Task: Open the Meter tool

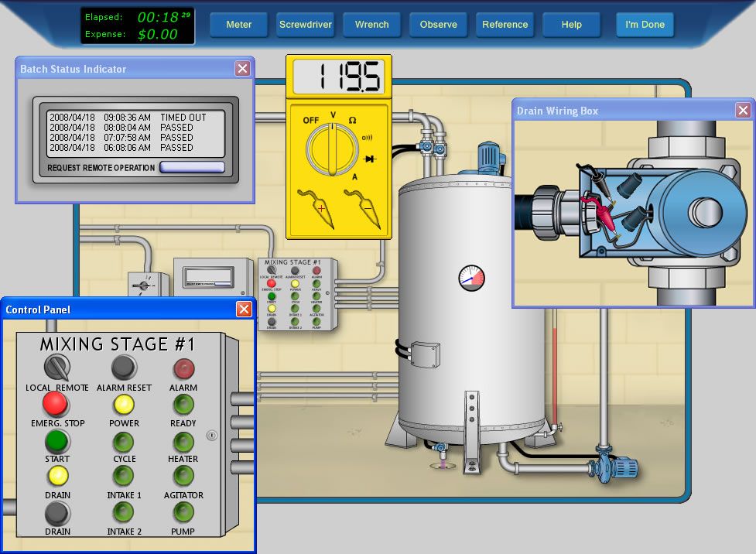Action: coord(238,25)
